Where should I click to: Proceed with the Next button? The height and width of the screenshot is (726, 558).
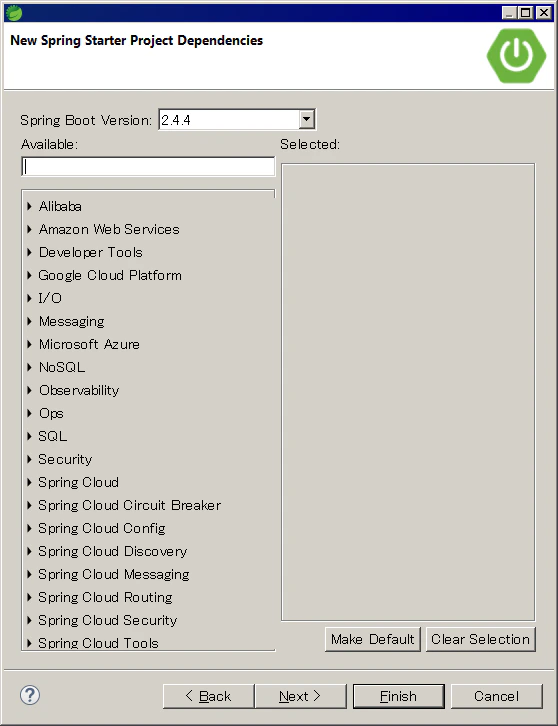[x=301, y=696]
